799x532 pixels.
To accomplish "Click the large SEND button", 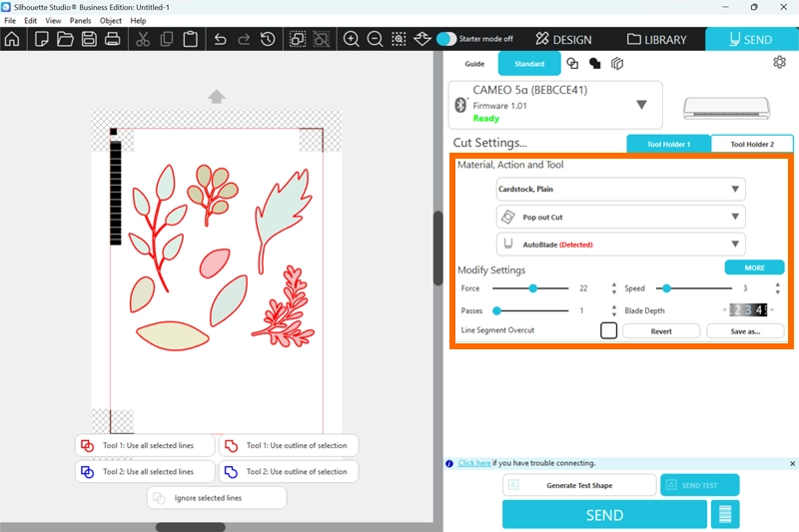I will tap(603, 515).
